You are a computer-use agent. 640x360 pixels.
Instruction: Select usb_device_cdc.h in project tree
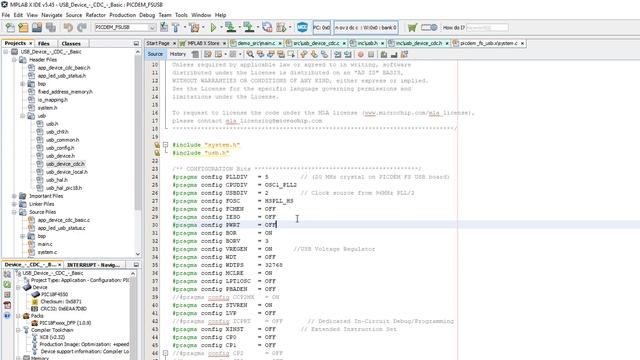65,164
